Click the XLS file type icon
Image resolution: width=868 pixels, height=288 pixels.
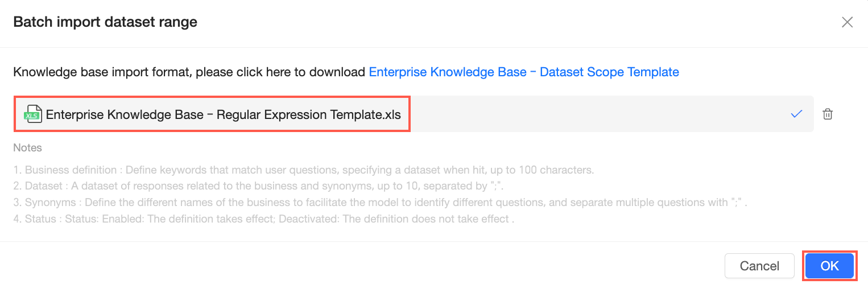tap(32, 114)
